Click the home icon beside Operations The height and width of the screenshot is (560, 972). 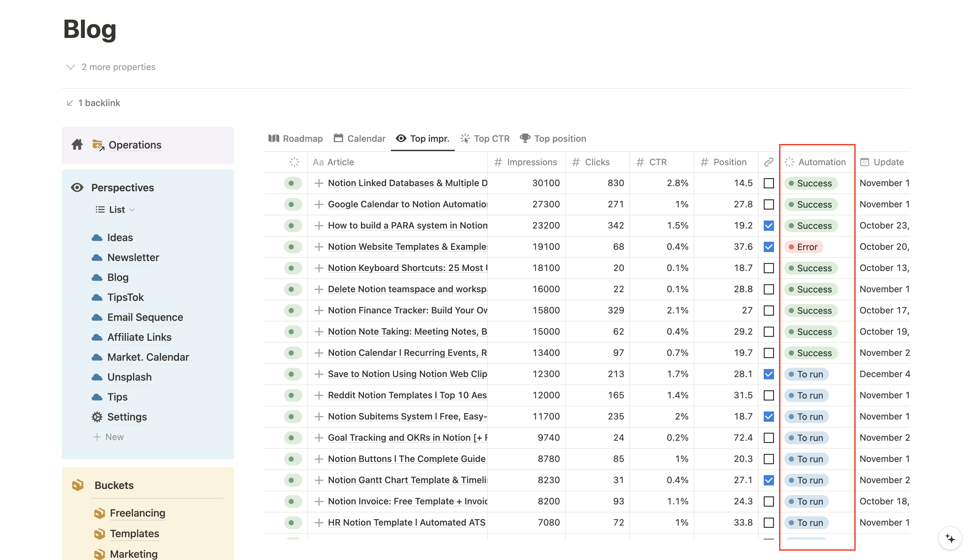tap(77, 145)
